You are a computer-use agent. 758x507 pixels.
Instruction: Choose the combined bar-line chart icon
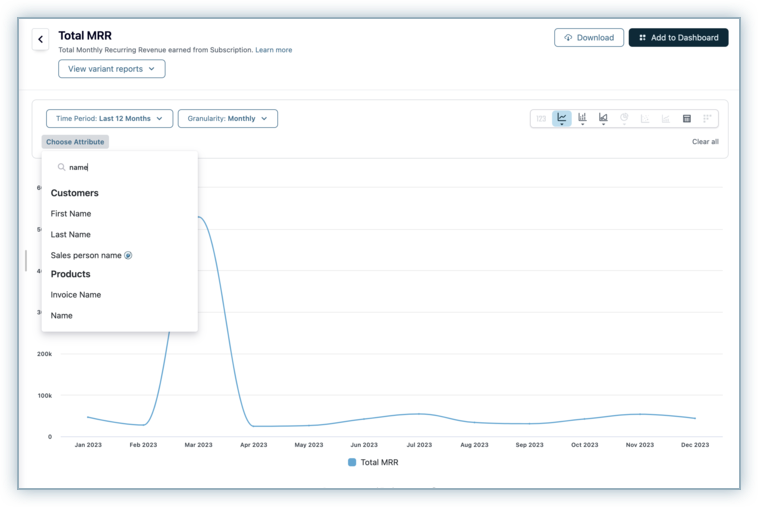[x=603, y=118]
